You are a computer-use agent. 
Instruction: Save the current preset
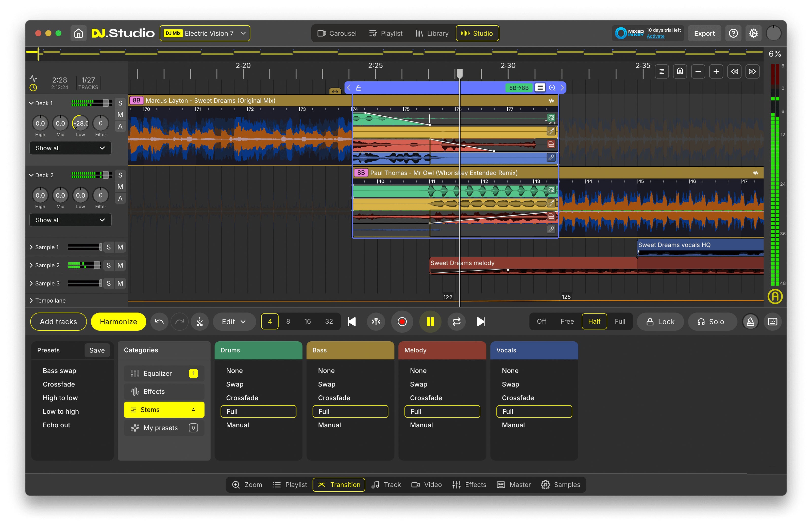97,350
